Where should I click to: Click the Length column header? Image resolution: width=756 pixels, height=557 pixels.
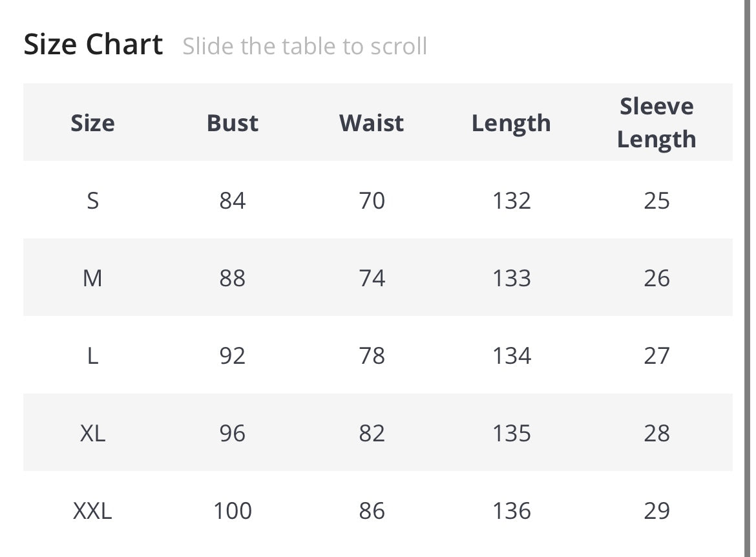(511, 123)
